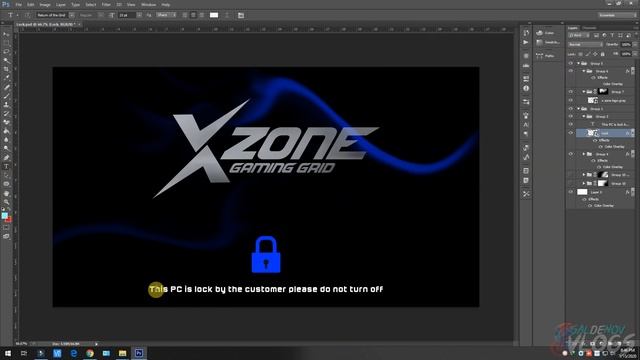Select the Eraser tool

7,122
